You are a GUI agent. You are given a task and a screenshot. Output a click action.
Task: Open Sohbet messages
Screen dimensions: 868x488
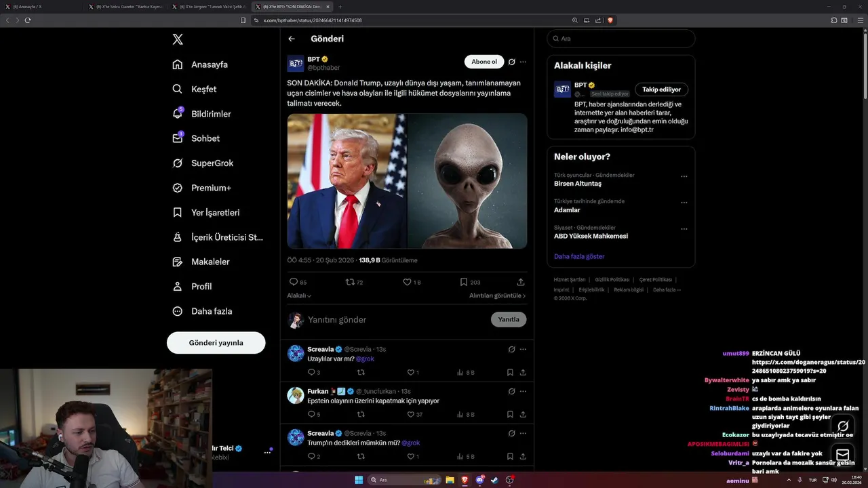196,138
